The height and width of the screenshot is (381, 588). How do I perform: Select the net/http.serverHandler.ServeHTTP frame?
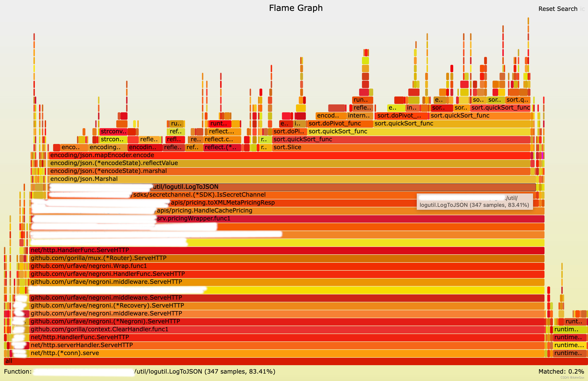(x=287, y=345)
